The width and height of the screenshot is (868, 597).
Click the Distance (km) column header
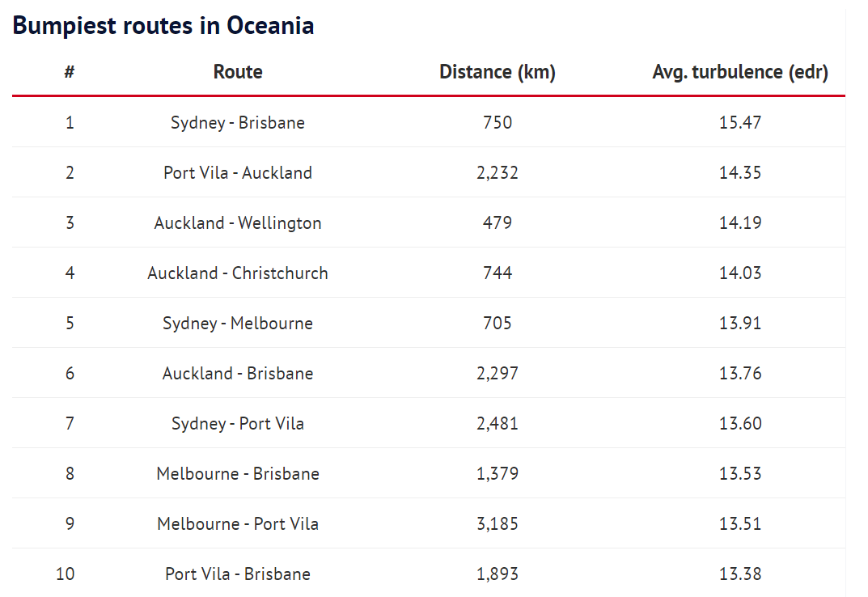[x=498, y=72]
